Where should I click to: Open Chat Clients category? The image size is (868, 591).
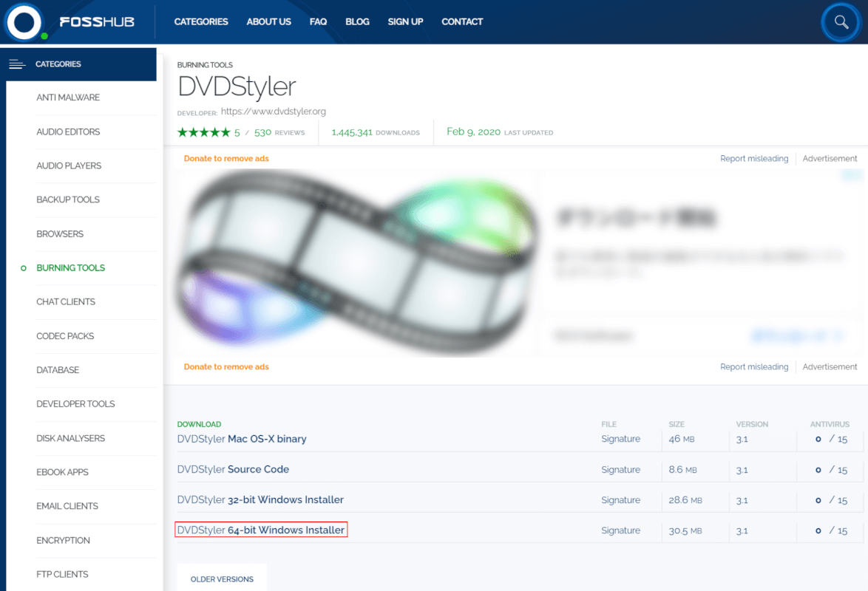coord(66,301)
